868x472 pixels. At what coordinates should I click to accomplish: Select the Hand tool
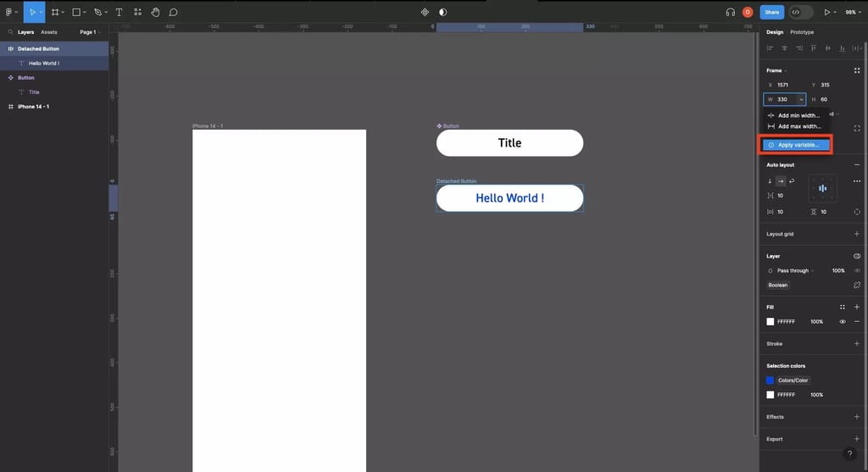[x=156, y=12]
